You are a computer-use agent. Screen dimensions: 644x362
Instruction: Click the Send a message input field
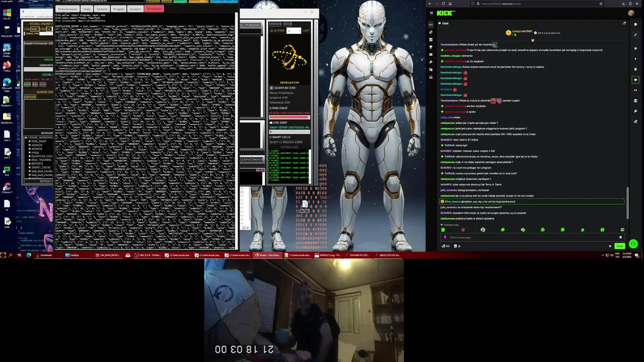point(532,237)
